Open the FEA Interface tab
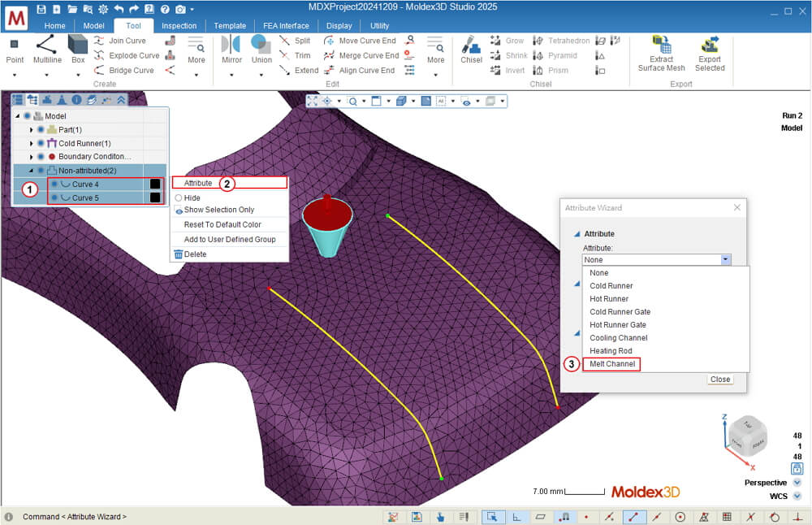Viewport: 812px width, 525px height. tap(286, 25)
